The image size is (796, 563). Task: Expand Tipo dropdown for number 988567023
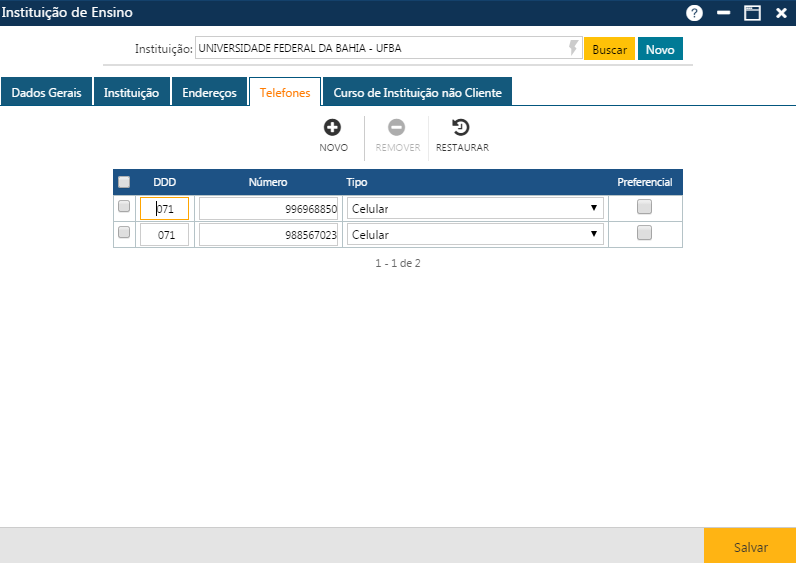point(474,234)
